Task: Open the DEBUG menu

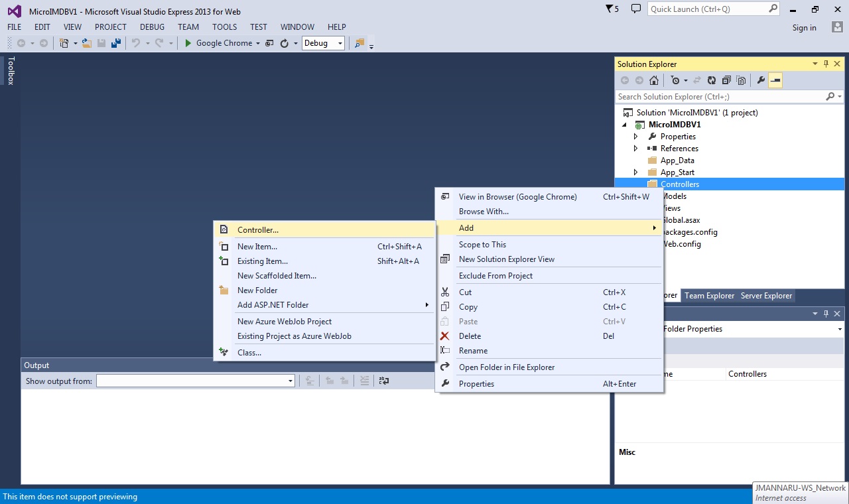Action: pyautogui.click(x=152, y=27)
